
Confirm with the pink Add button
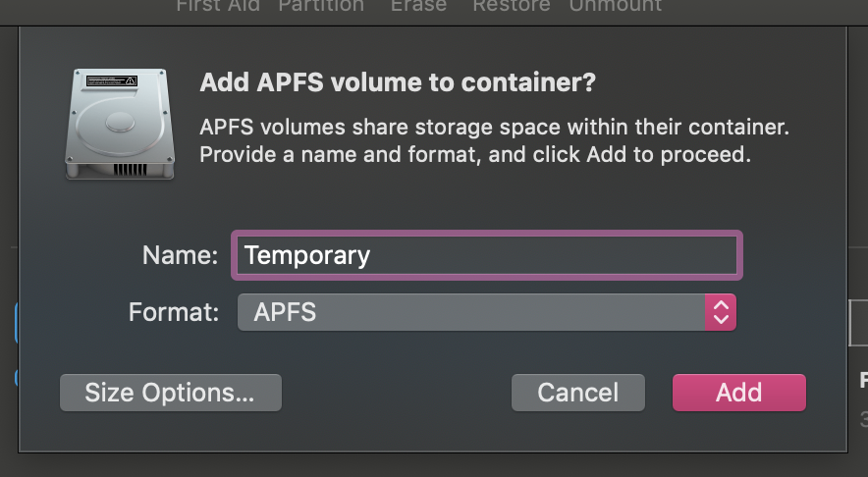pyautogui.click(x=739, y=393)
